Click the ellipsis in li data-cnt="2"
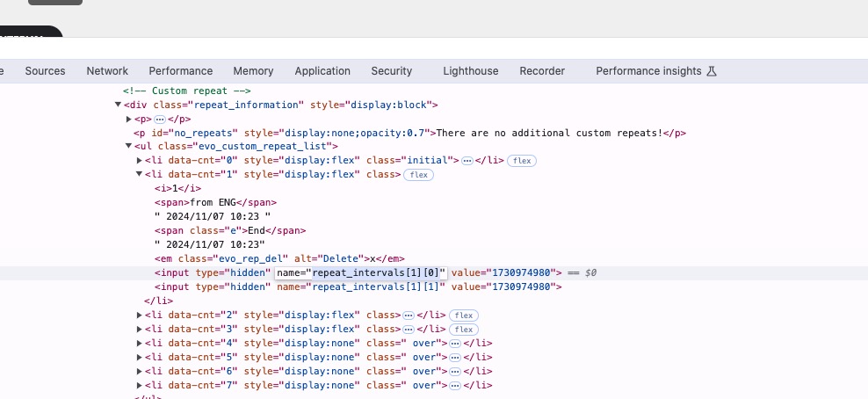This screenshot has height=399, width=868. point(409,316)
